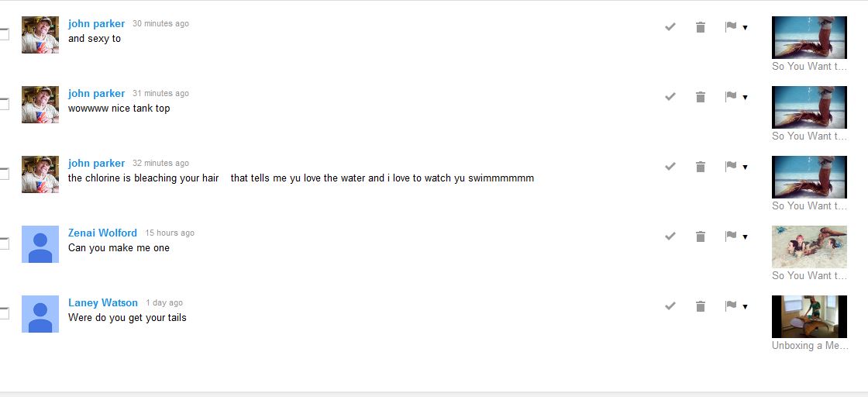868x397 pixels.
Task: Approve the 'and sexy to' comment with checkmark
Action: tap(670, 27)
